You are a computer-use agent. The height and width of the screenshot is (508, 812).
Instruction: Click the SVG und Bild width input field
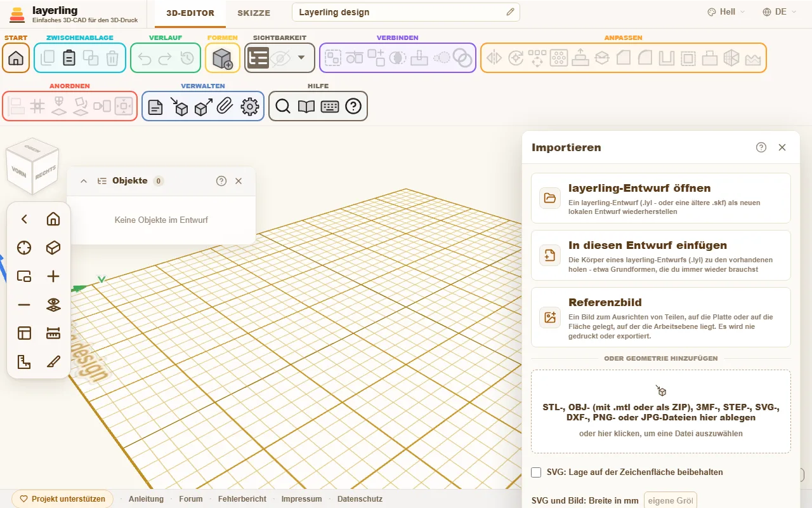coord(671,500)
